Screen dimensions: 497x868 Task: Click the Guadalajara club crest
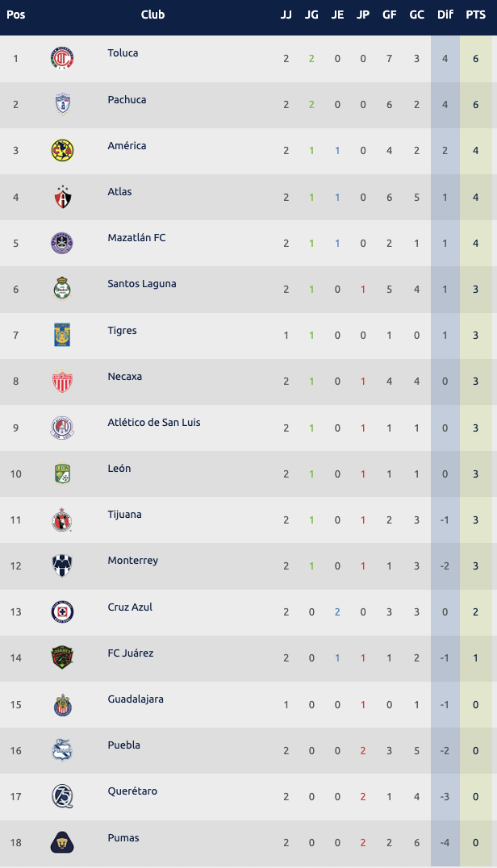[x=62, y=703]
